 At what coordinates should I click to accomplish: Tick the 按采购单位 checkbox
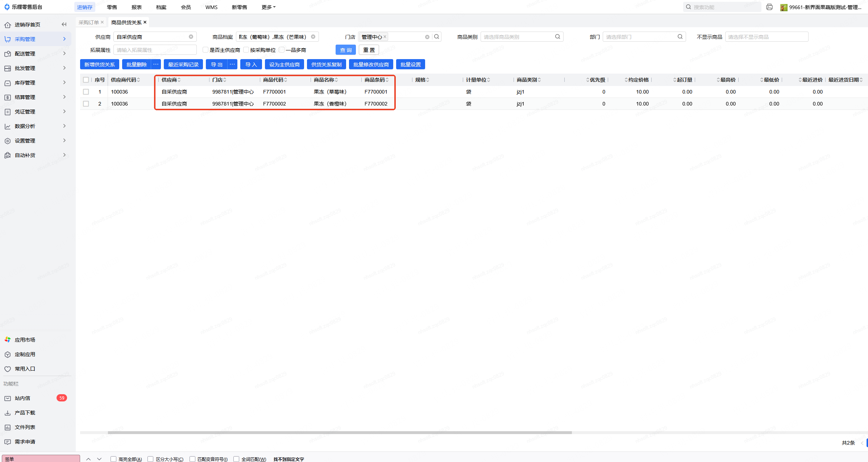point(246,50)
